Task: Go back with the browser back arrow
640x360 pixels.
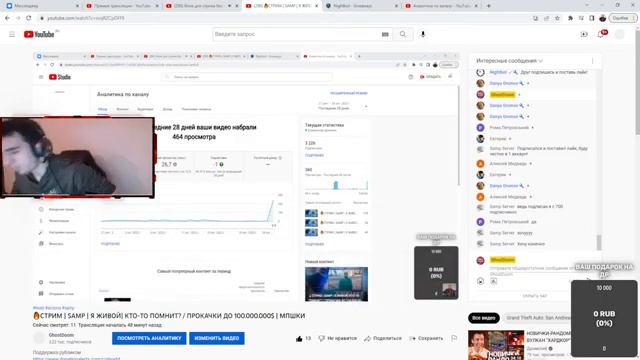Action: tap(7, 18)
